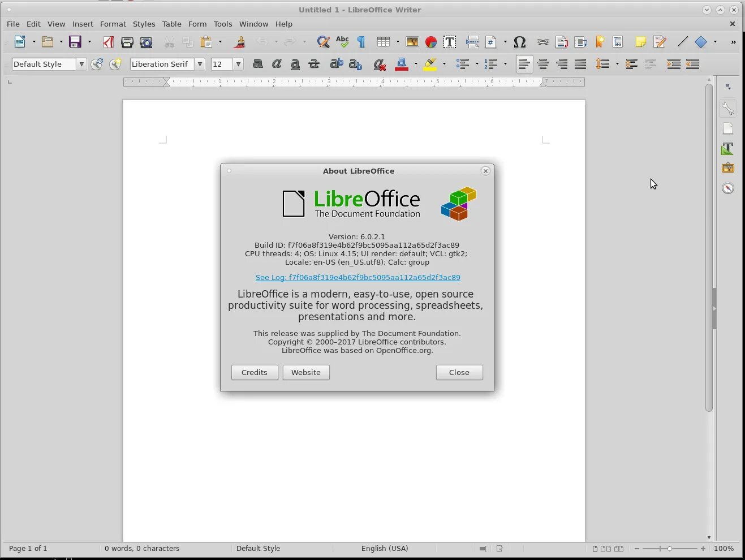Open the Tools menu

(223, 24)
